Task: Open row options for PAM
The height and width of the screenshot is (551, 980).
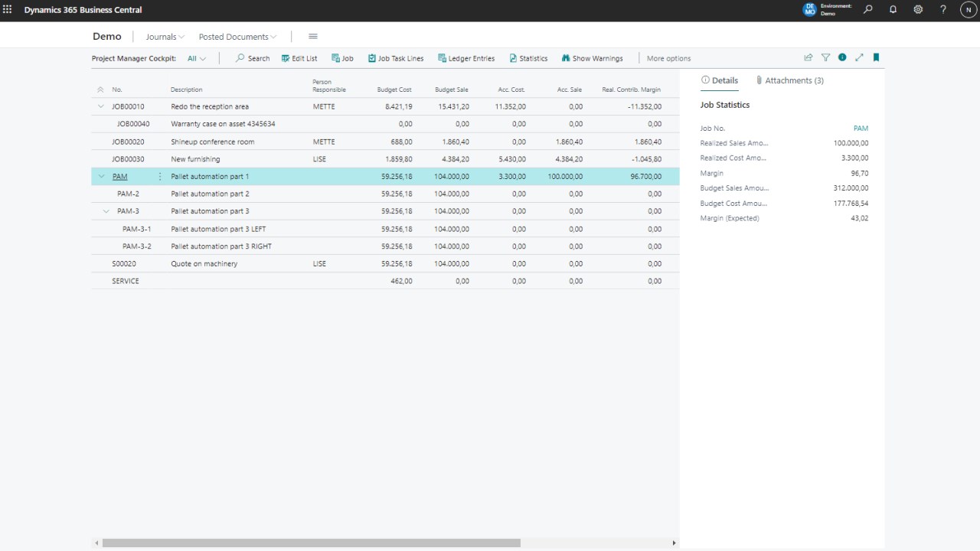Action: [x=160, y=177]
